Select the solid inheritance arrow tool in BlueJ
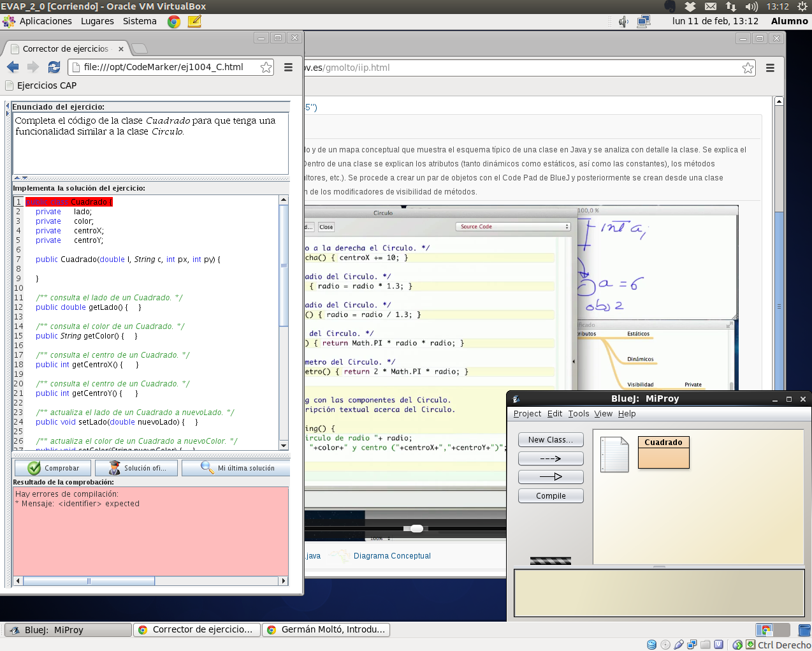This screenshot has height=651, width=812. [x=551, y=477]
